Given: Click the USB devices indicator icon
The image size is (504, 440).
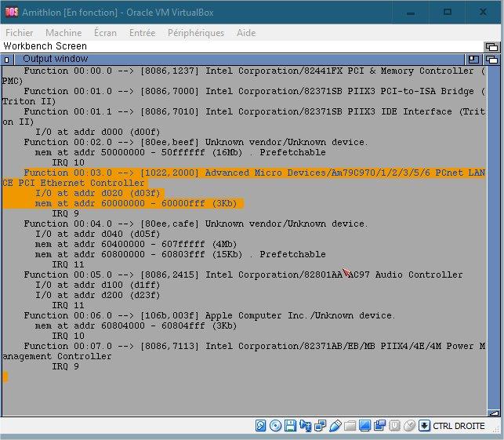Looking at the screenshot, I should [335, 426].
